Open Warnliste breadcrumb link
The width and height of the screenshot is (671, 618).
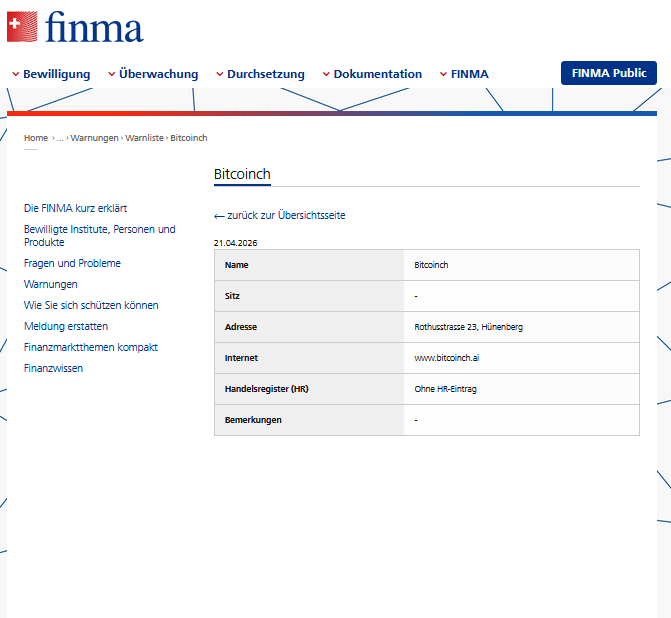[x=144, y=138]
